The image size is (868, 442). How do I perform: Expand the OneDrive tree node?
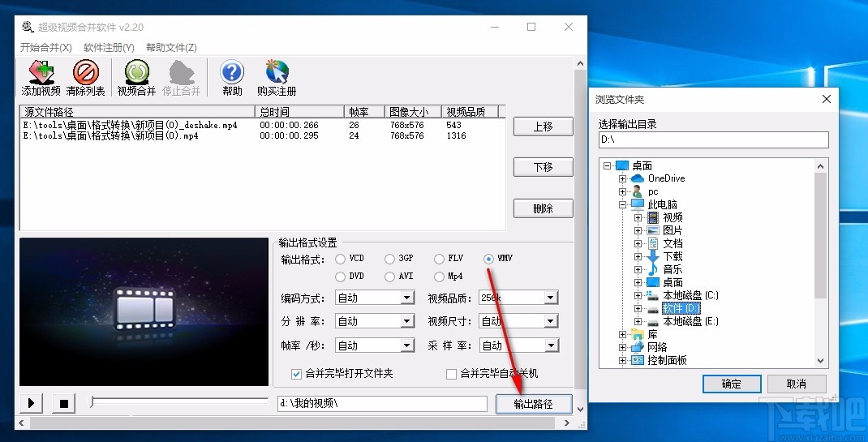pos(623,178)
